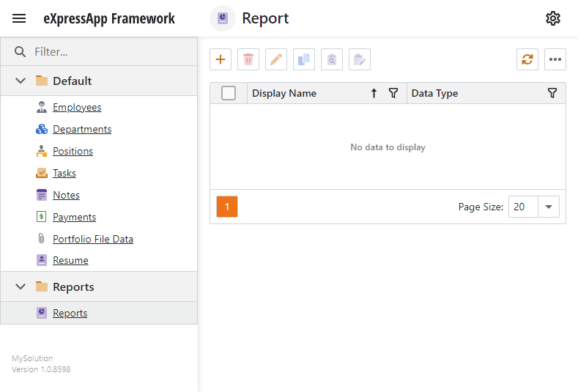Collapse the Reports navigation group
The width and height of the screenshot is (578, 392).
pos(21,286)
